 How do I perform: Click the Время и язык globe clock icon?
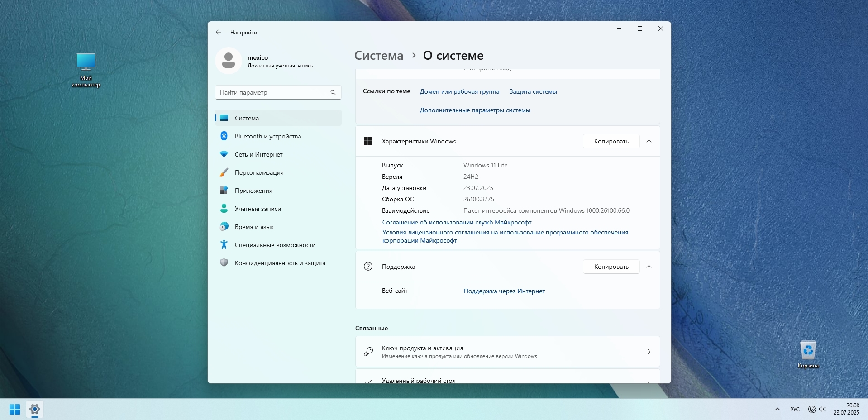click(224, 227)
